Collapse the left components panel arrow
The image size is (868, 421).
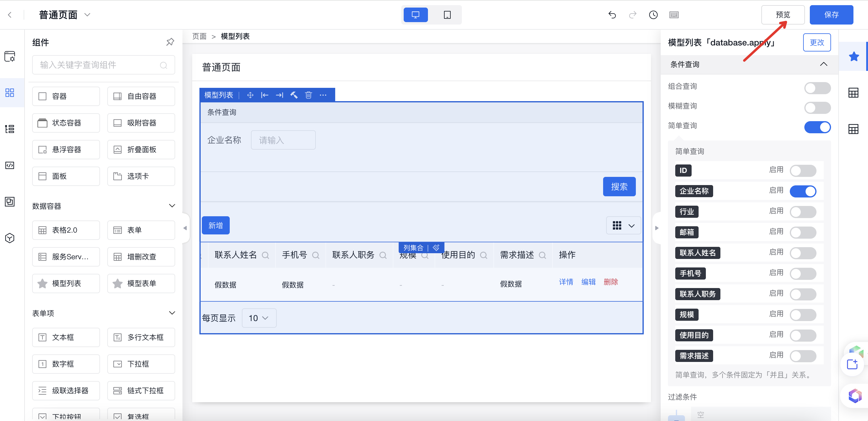pyautogui.click(x=185, y=228)
